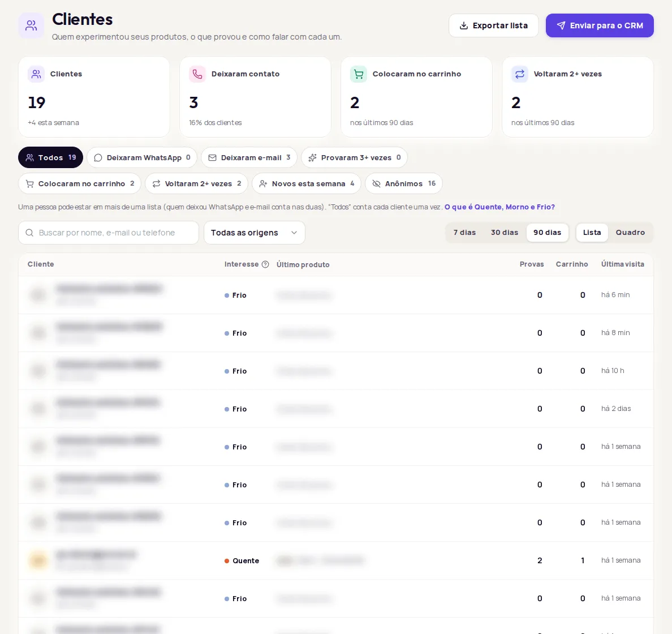Image resolution: width=672 pixels, height=634 pixels.
Task: Switch period to 7 dias
Action: coord(464,233)
